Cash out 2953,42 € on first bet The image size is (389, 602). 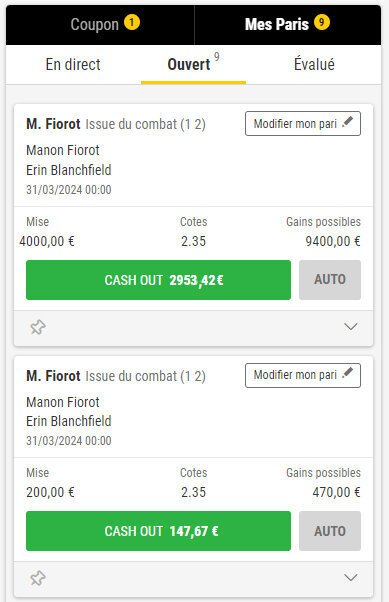159,280
